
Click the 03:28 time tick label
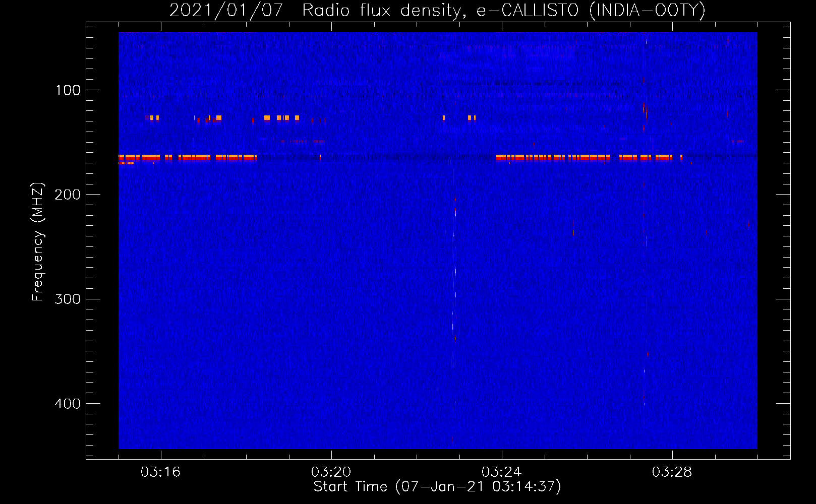(x=672, y=472)
